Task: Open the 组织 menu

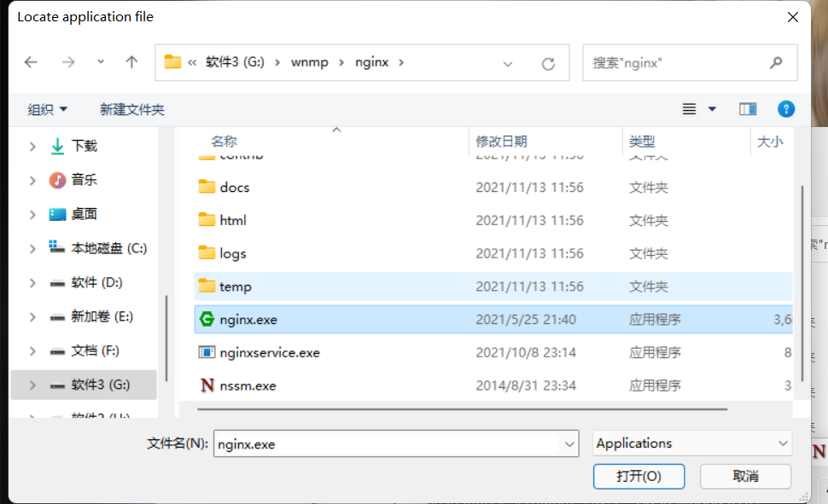Action: click(48, 109)
